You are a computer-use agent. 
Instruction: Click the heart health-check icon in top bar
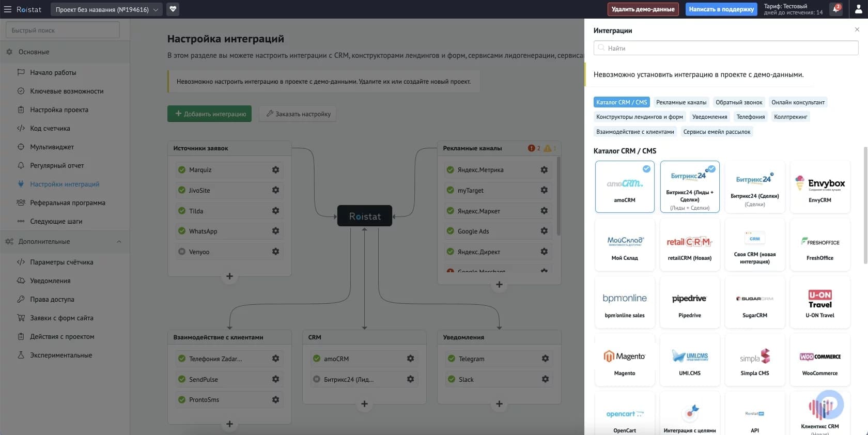(173, 9)
